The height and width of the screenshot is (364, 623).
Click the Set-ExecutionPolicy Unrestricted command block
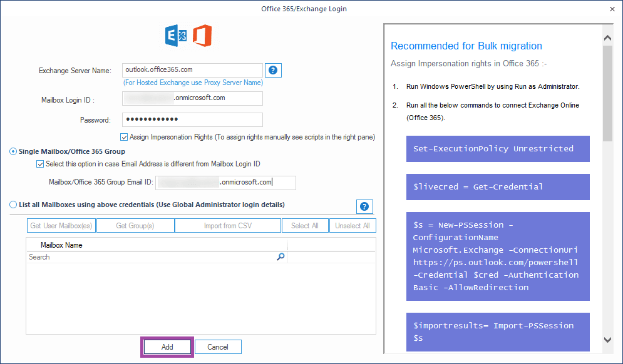(498, 149)
